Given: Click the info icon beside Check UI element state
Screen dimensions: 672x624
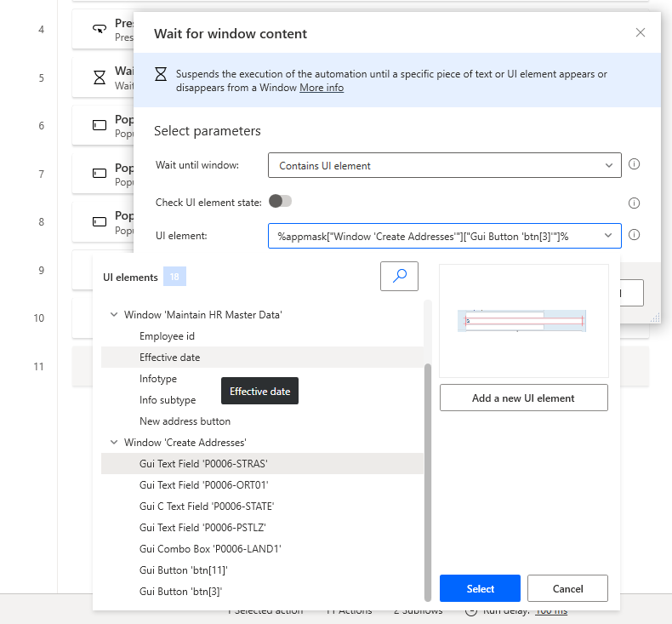Looking at the screenshot, I should point(634,203).
